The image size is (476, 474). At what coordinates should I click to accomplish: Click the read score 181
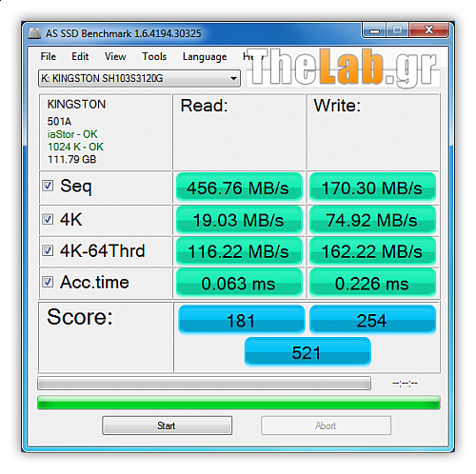pyautogui.click(x=241, y=320)
